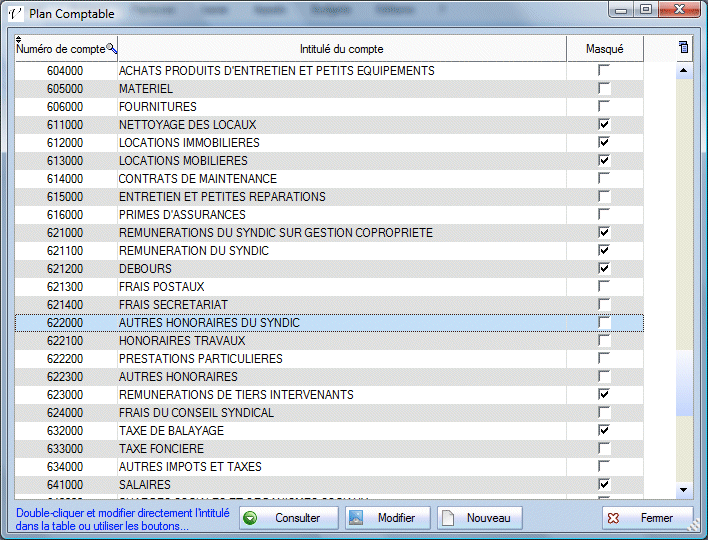708x540 pixels.
Task: Click the account number 641000 cell
Action: point(65,485)
